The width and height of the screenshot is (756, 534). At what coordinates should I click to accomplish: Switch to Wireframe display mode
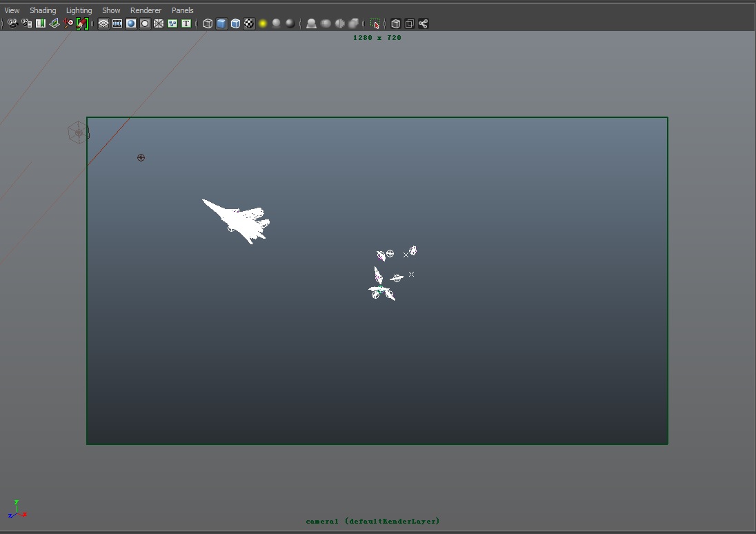pyautogui.click(x=206, y=23)
